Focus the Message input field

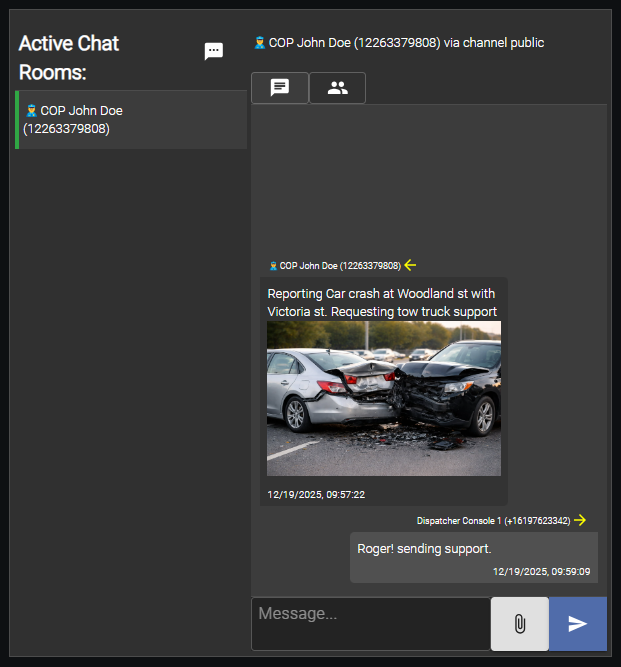coord(370,624)
